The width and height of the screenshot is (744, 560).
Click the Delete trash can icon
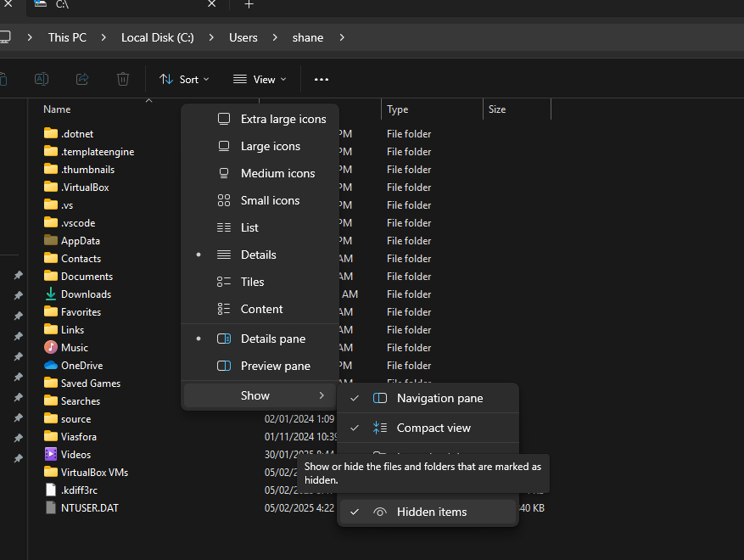point(123,79)
